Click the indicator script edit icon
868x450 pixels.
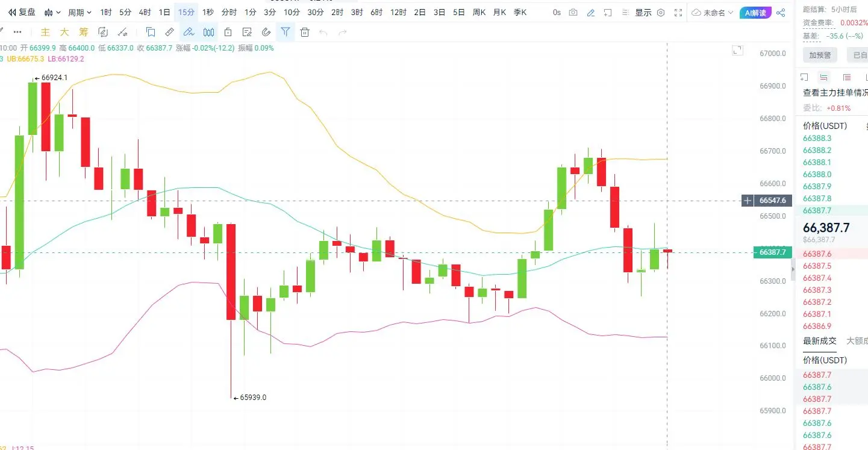(x=103, y=32)
